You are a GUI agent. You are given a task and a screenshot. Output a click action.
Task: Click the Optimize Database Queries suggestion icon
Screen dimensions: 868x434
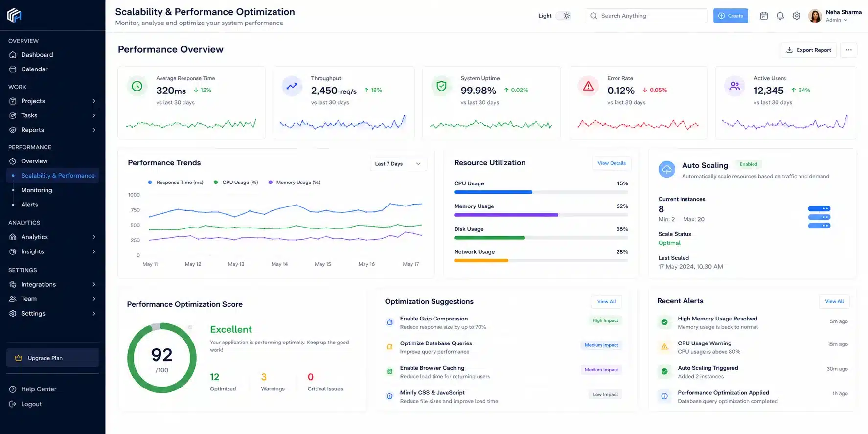[x=389, y=347]
